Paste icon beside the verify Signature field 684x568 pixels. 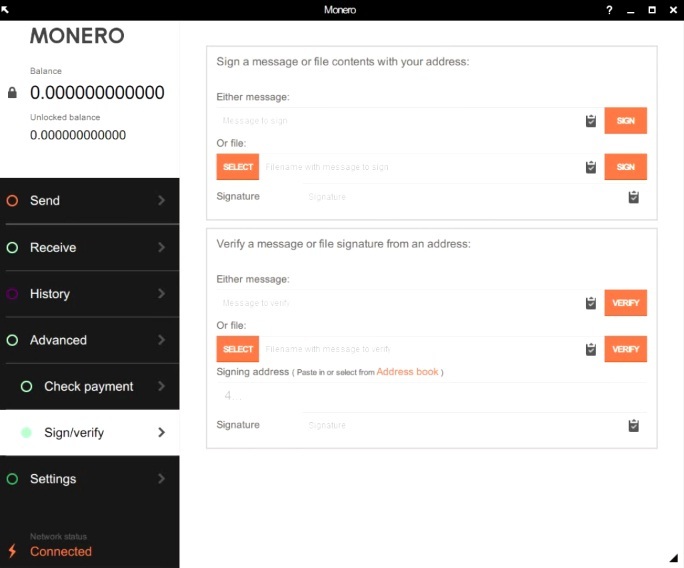pyautogui.click(x=633, y=425)
